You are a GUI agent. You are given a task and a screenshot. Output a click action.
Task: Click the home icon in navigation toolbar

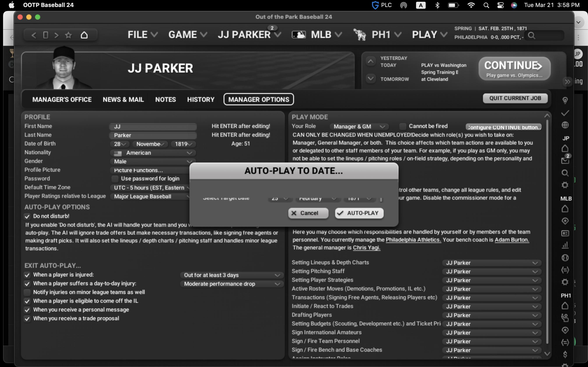click(84, 35)
